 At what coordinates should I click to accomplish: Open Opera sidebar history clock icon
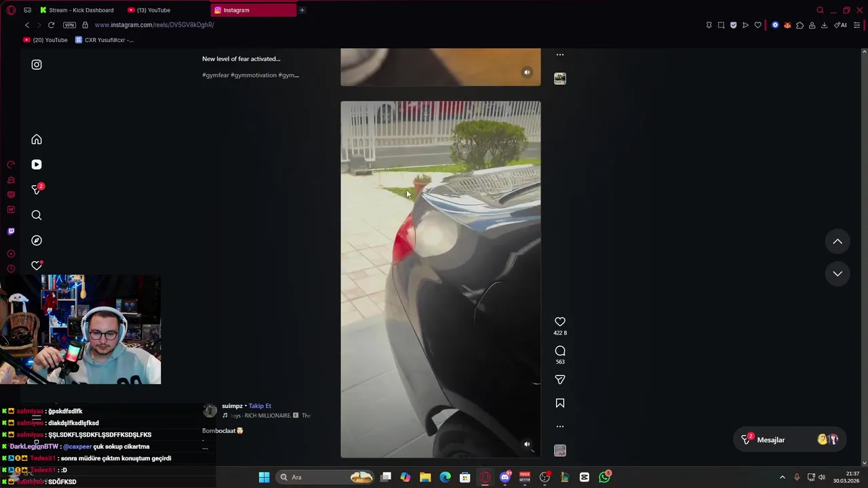click(x=11, y=269)
